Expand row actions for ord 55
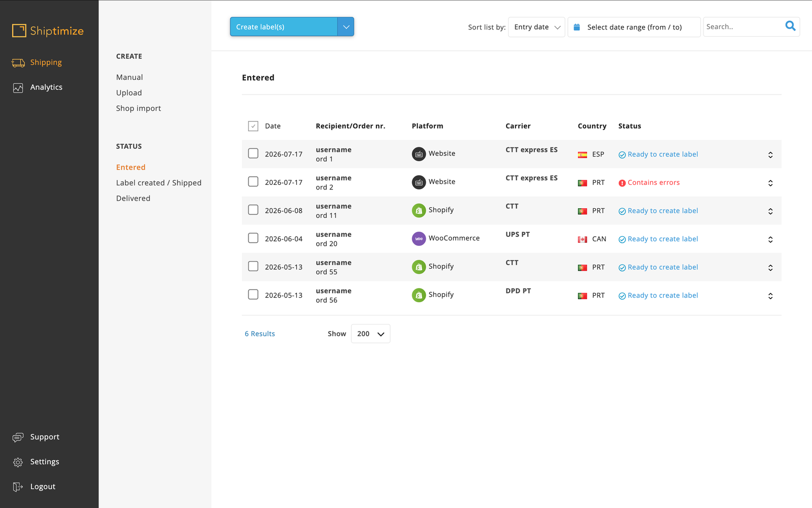The image size is (812, 508). (x=770, y=268)
